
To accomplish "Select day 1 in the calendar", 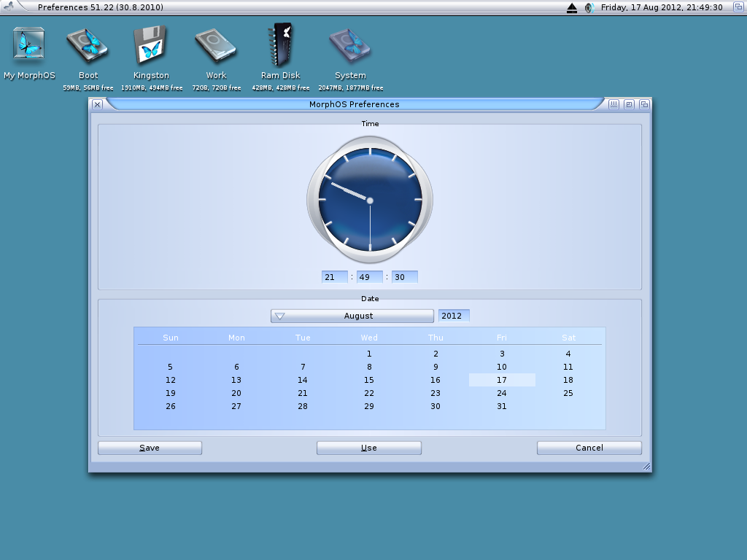I will click(x=369, y=354).
